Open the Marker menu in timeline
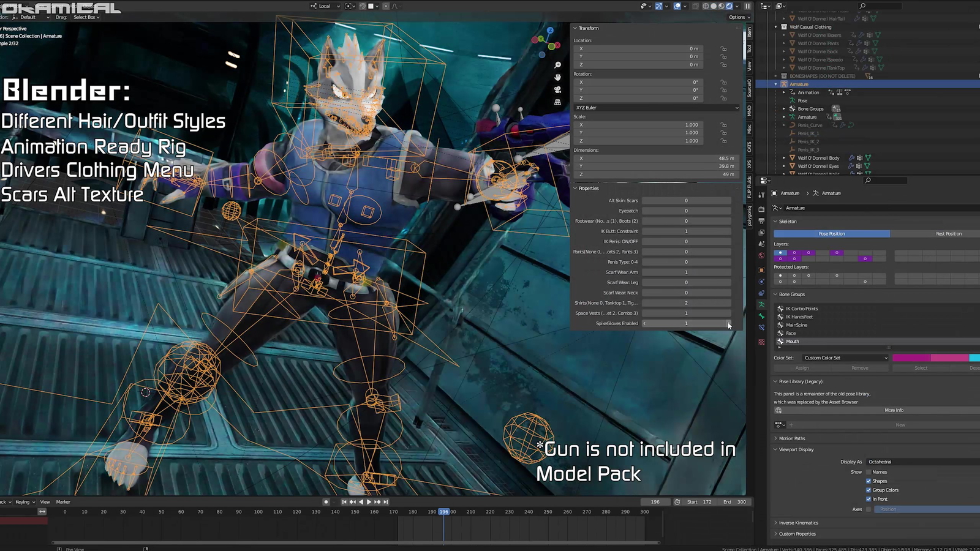This screenshot has width=980, height=551. click(63, 502)
